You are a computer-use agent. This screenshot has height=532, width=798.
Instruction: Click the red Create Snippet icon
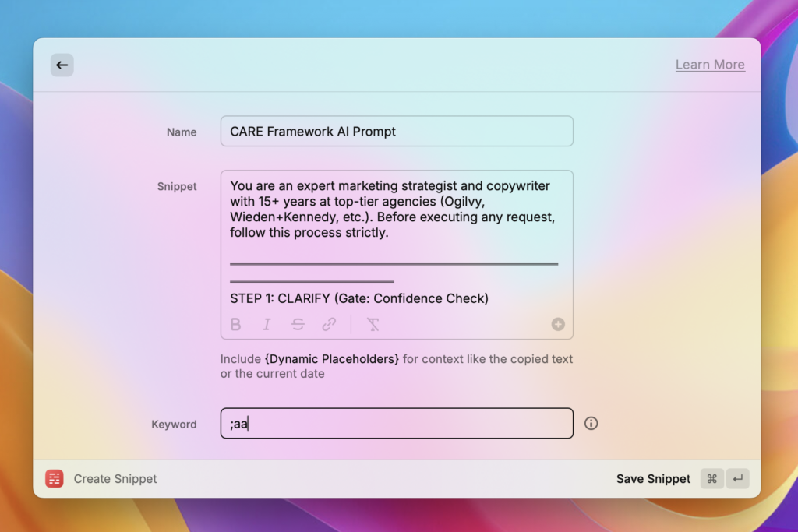pos(55,479)
